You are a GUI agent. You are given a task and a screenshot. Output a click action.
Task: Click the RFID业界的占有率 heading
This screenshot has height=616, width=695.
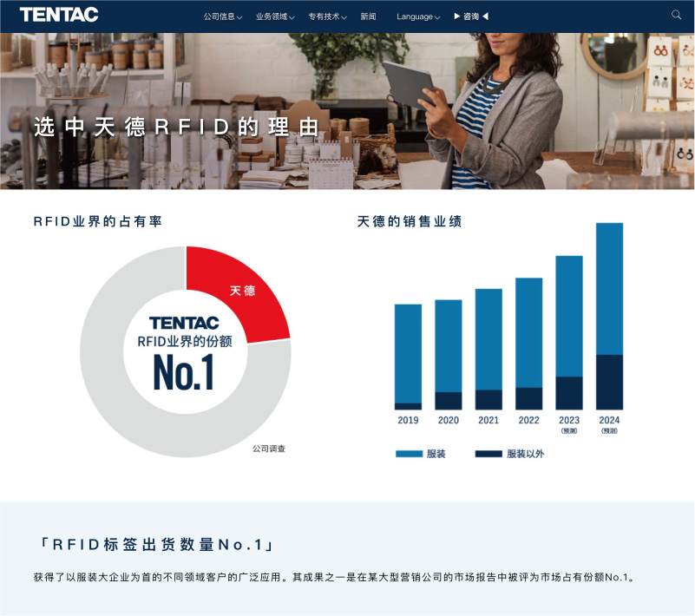tap(98, 221)
